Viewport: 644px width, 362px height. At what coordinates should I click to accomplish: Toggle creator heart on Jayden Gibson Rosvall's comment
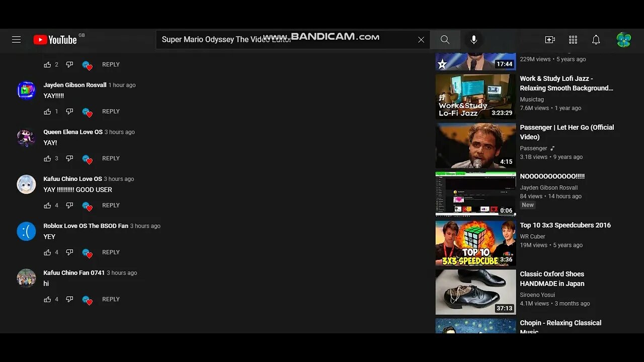(88, 112)
